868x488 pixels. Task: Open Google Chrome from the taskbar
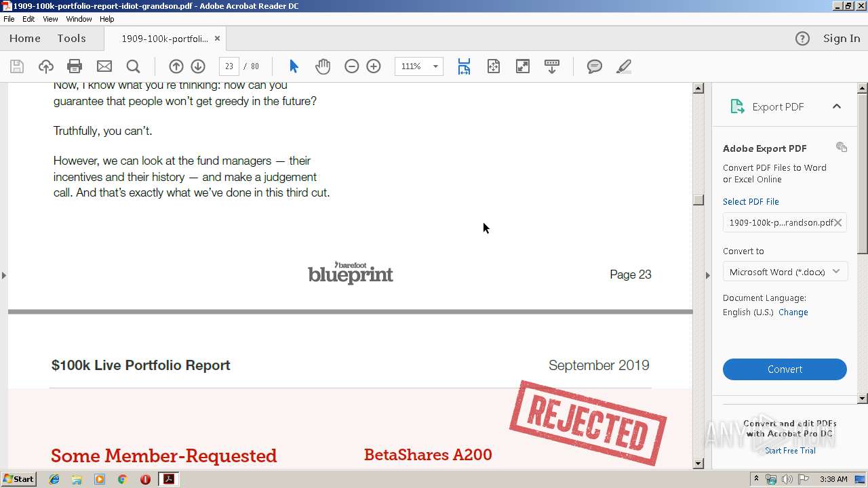pos(122,479)
